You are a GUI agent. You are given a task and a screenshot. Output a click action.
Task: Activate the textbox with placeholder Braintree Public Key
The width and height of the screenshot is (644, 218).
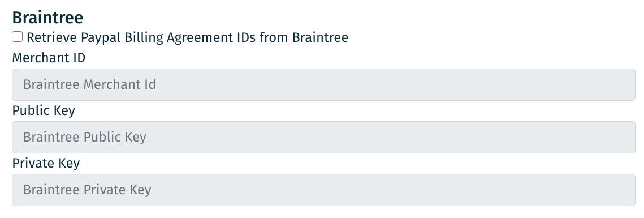point(323,138)
